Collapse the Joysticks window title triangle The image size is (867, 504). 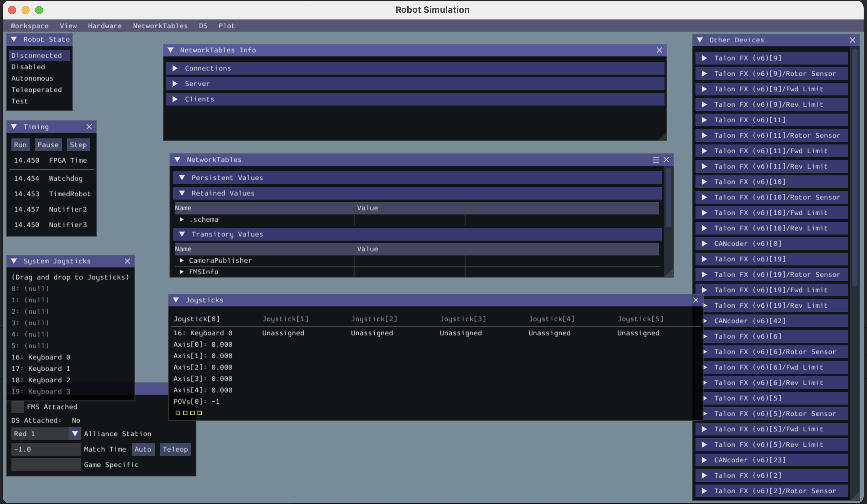tap(176, 300)
